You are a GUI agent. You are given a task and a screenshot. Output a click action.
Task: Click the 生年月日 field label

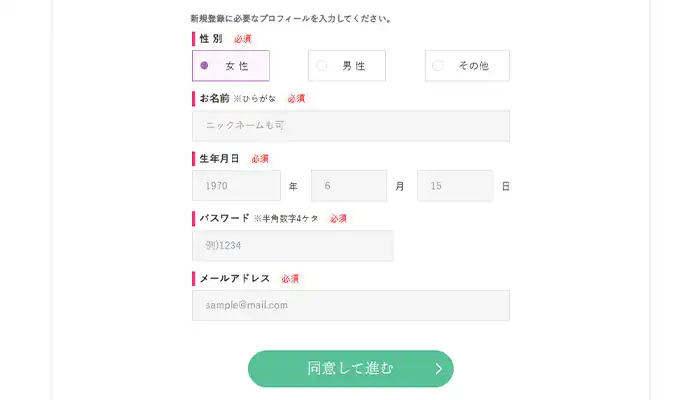219,159
